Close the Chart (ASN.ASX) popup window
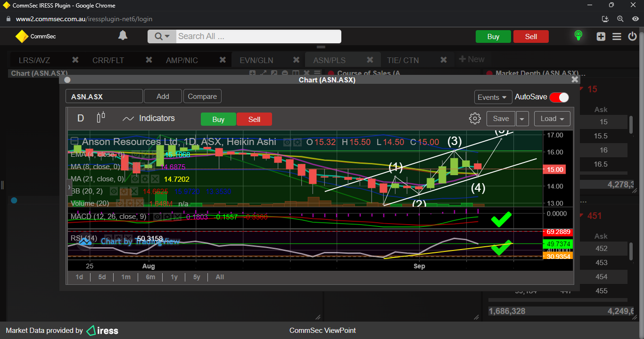The width and height of the screenshot is (644, 339). [575, 80]
